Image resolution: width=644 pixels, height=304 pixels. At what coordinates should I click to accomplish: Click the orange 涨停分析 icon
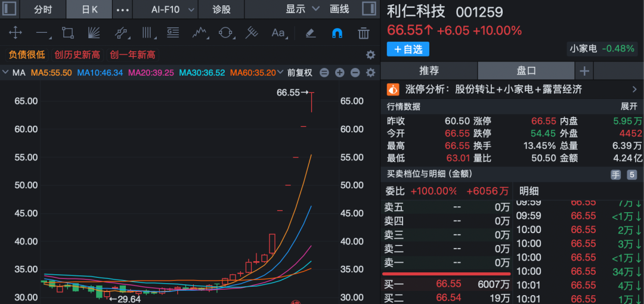[x=394, y=89]
